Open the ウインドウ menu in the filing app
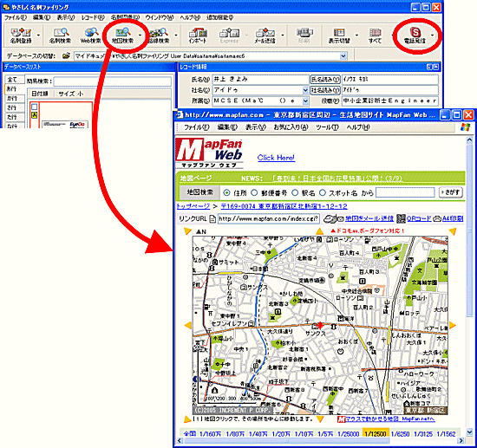The image size is (477, 448). 160,17
